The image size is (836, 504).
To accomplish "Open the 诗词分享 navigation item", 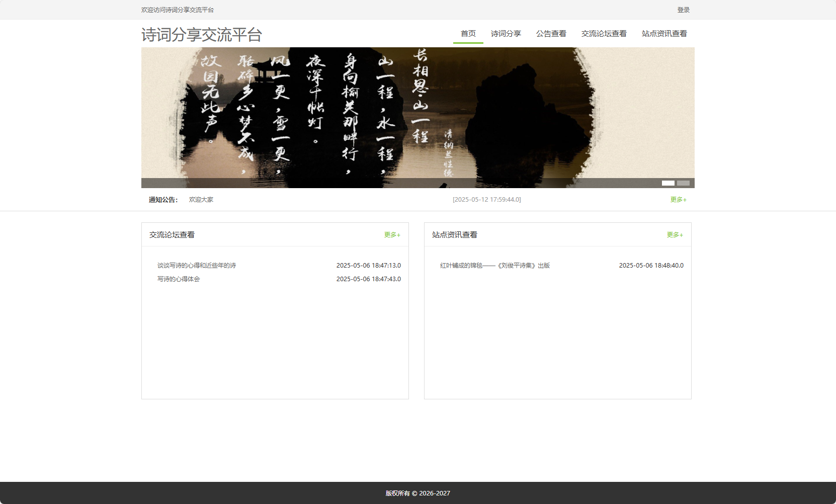I will (507, 34).
